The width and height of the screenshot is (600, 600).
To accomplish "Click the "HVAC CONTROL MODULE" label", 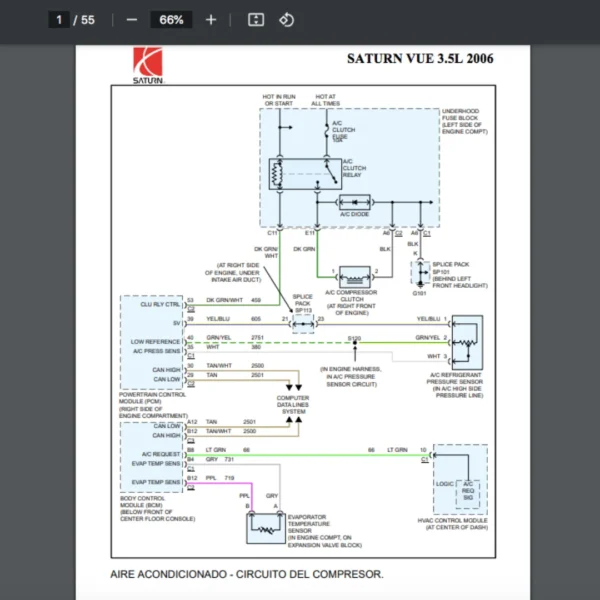I will (452, 520).
